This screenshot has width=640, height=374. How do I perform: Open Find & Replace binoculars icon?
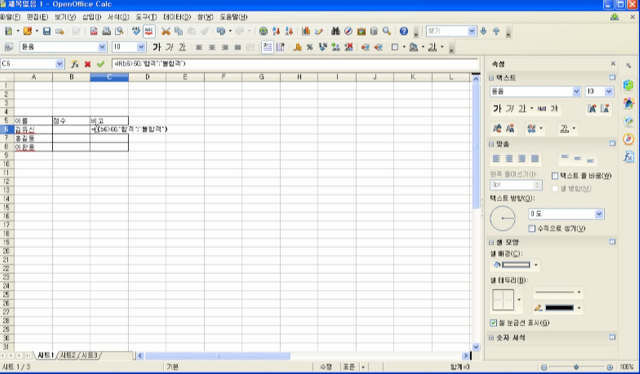pyautogui.click(x=336, y=31)
